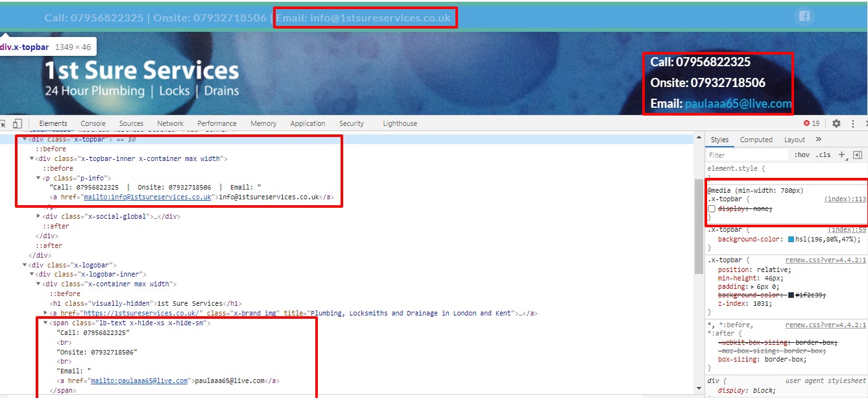The height and width of the screenshot is (398, 868).
Task: Click the #1f2c39 dark color swatch
Action: (x=791, y=295)
